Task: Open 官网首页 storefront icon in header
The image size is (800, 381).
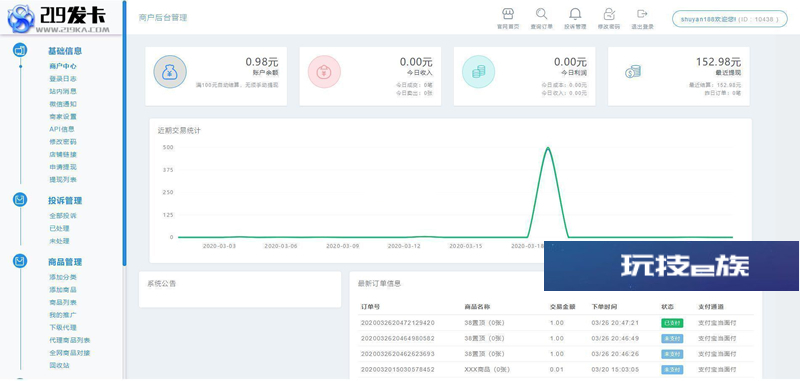Action: 508,14
